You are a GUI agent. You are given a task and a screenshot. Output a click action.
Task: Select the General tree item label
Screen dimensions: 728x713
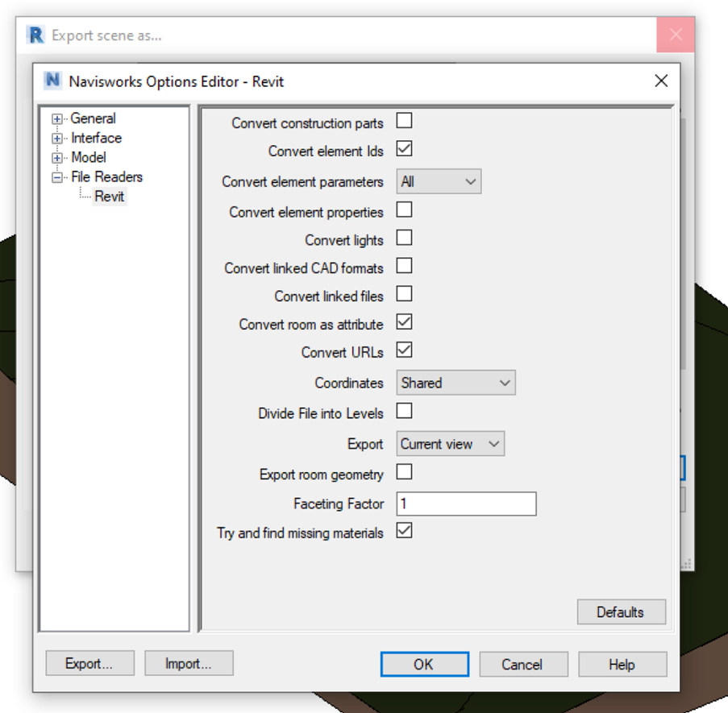coord(93,118)
